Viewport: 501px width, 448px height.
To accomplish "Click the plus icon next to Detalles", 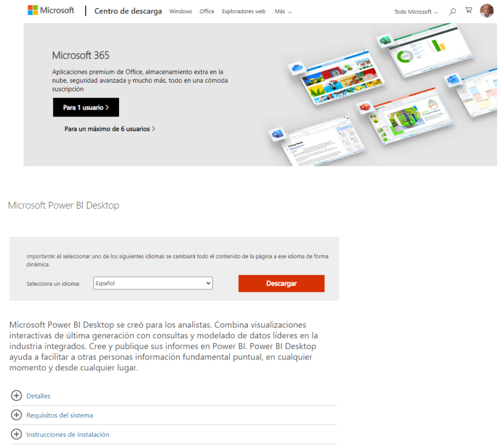I will (x=15, y=395).
